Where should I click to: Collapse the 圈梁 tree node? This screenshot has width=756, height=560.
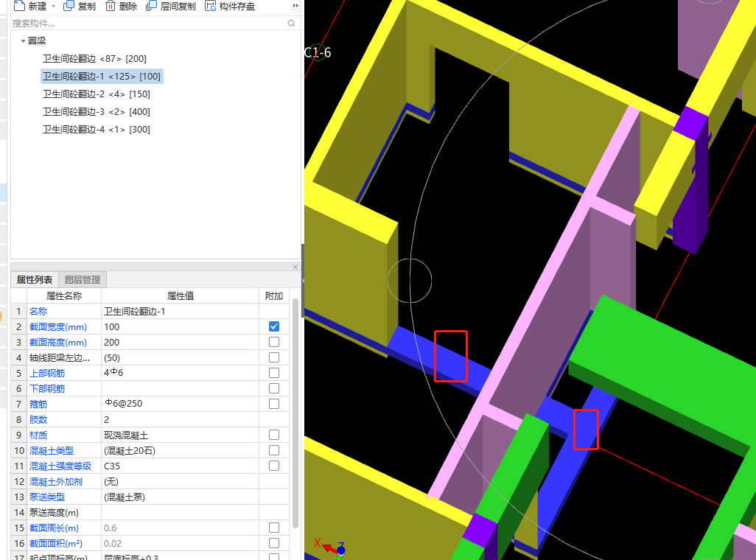23,41
